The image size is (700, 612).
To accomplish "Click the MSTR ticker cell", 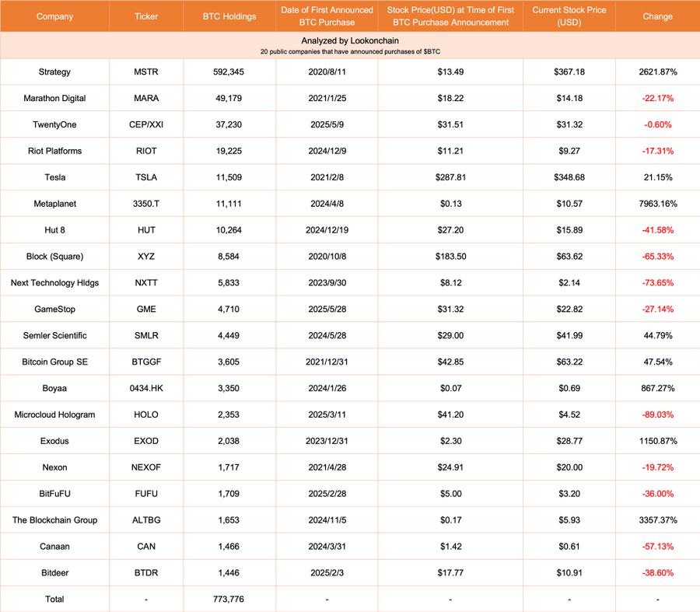I will click(145, 72).
